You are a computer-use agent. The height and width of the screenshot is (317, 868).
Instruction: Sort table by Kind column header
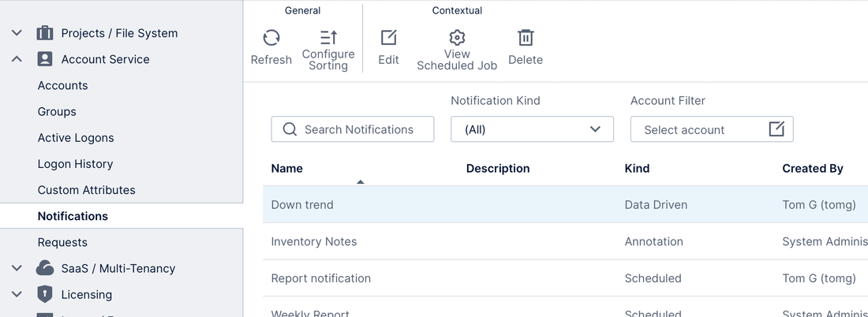point(637,168)
